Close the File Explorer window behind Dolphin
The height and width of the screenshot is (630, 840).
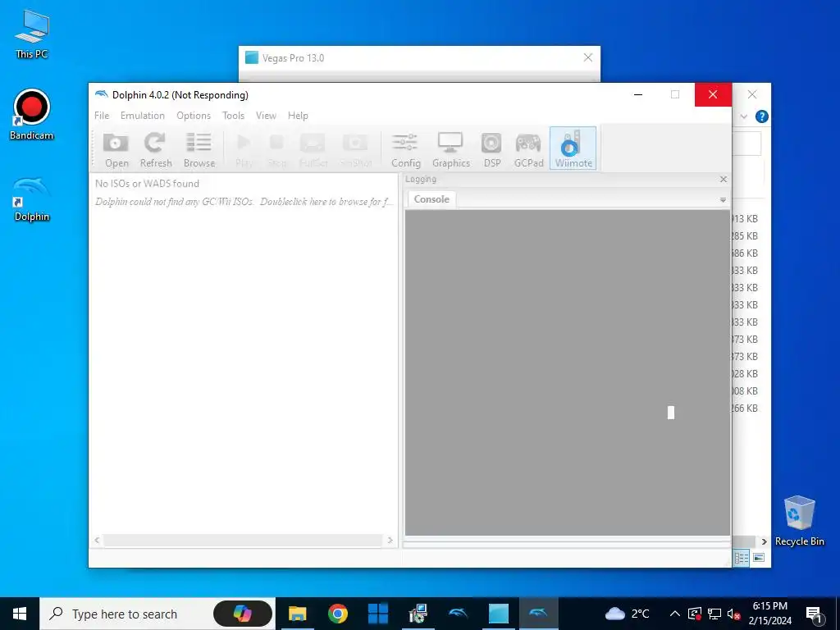[x=752, y=94]
